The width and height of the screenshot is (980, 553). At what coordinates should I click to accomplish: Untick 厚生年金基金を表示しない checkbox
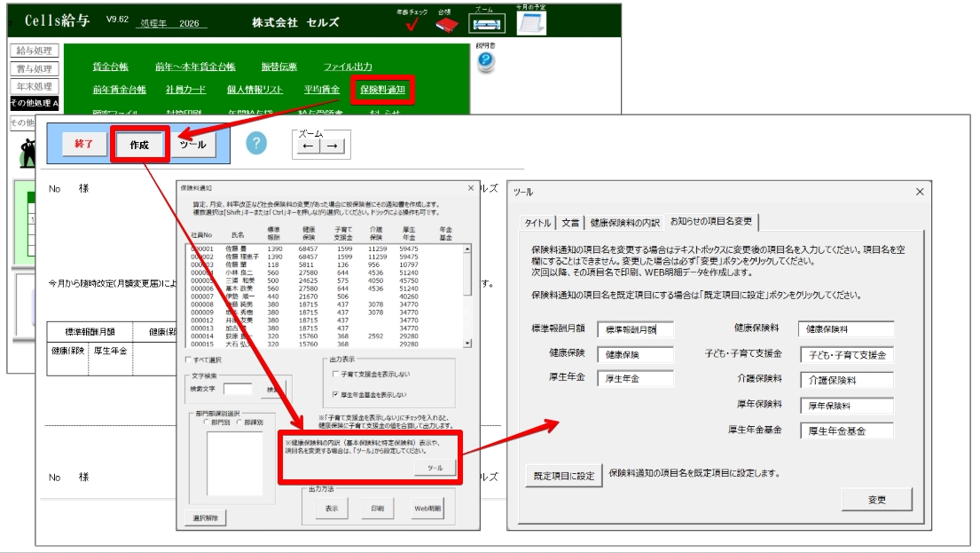pos(335,394)
